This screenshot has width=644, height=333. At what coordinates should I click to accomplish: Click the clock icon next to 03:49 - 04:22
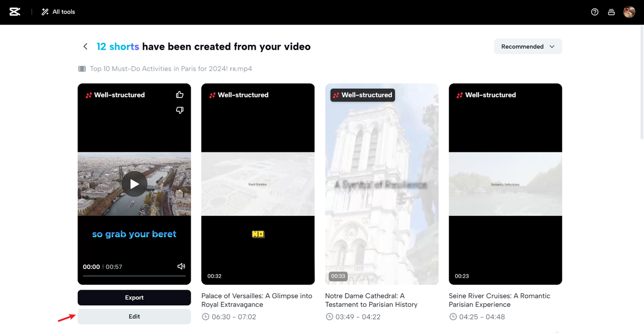(329, 317)
